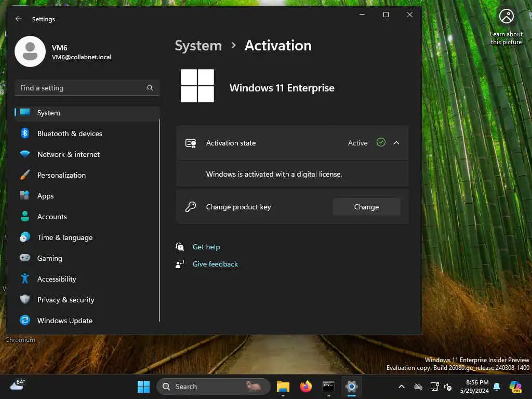Go to Personalization settings
This screenshot has height=399, width=532.
pos(87,175)
